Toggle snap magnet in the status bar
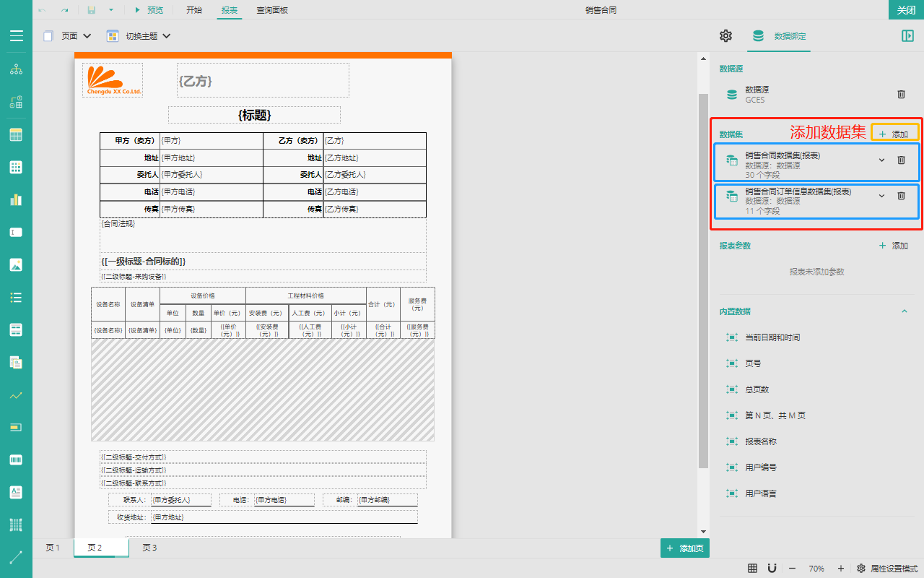This screenshot has width=924, height=578. click(772, 569)
